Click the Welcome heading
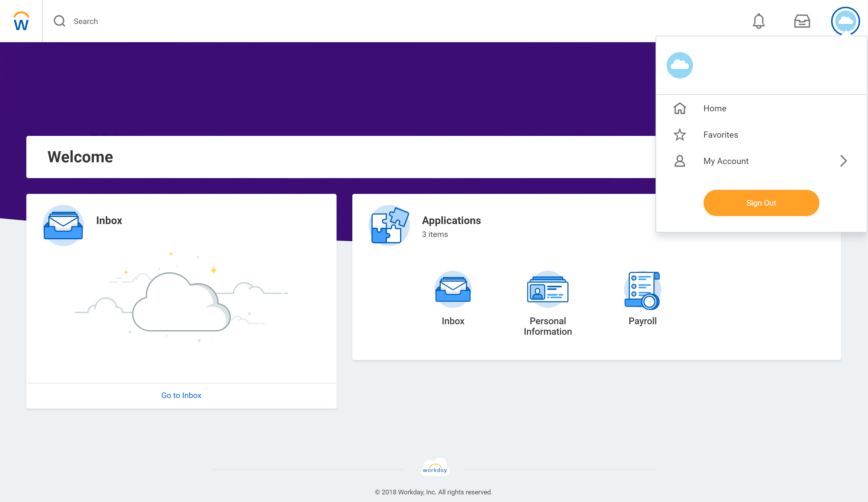The image size is (868, 502). click(80, 157)
